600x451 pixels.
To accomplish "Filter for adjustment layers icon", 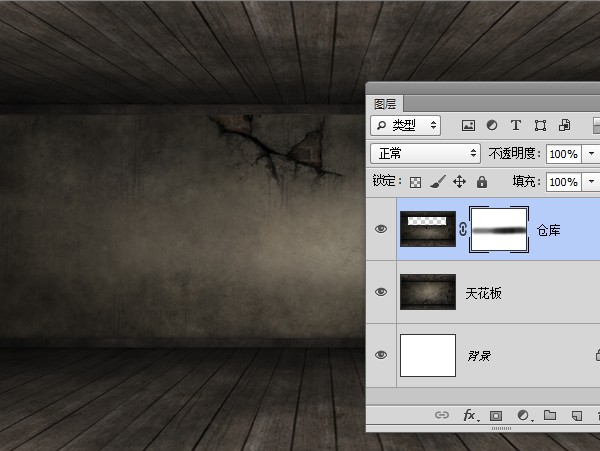I will 492,125.
